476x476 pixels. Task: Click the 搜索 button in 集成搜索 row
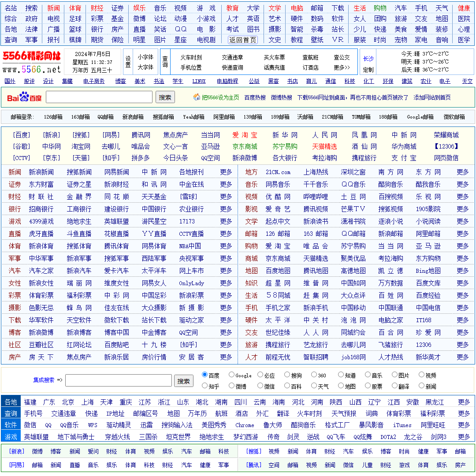click(x=184, y=381)
